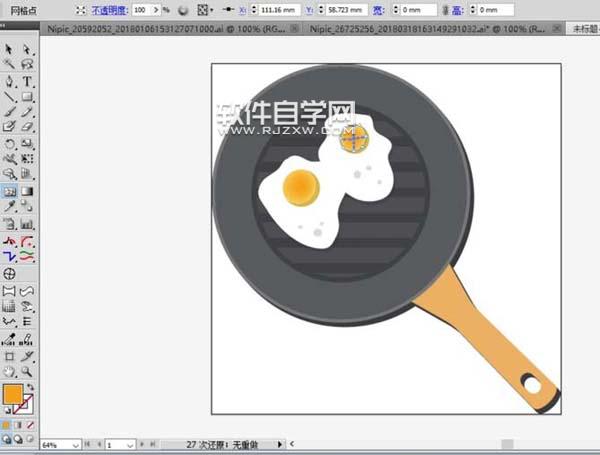Select the Eraser tool

click(x=27, y=126)
